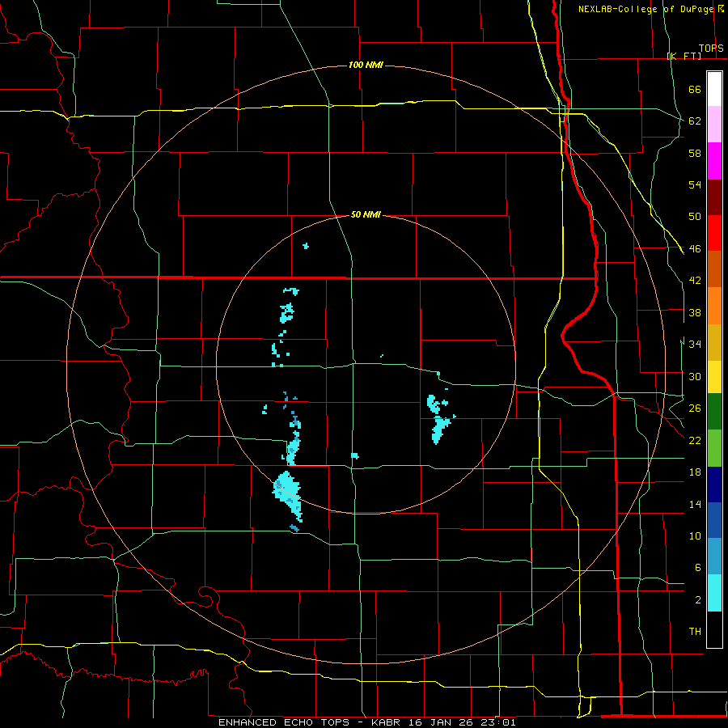Click the small isolated echo north of thick red line
The width and height of the screenshot is (728, 728).
(306, 246)
